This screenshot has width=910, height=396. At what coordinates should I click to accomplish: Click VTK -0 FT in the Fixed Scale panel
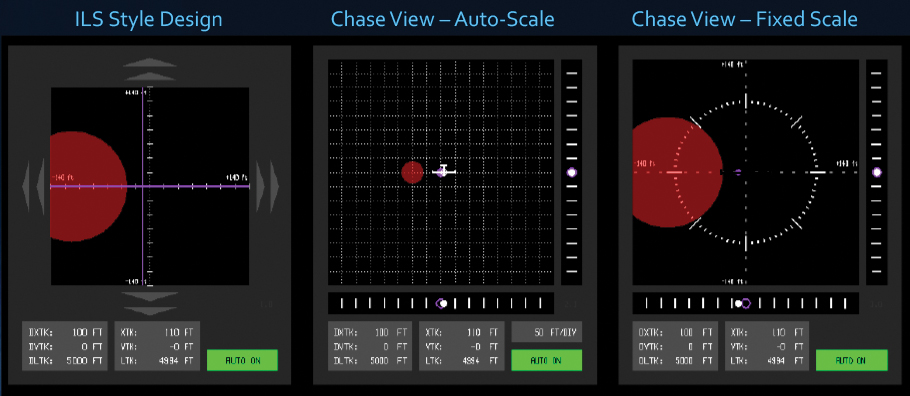pos(767,347)
